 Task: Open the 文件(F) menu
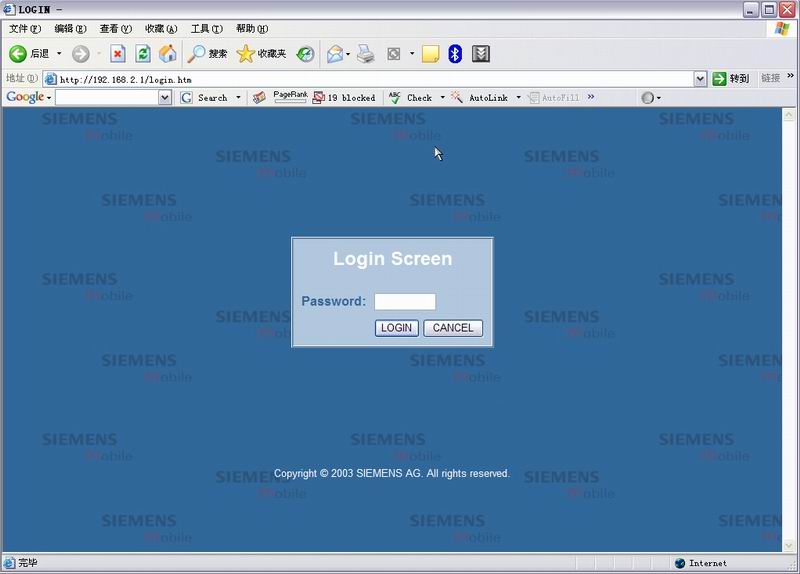coord(25,29)
